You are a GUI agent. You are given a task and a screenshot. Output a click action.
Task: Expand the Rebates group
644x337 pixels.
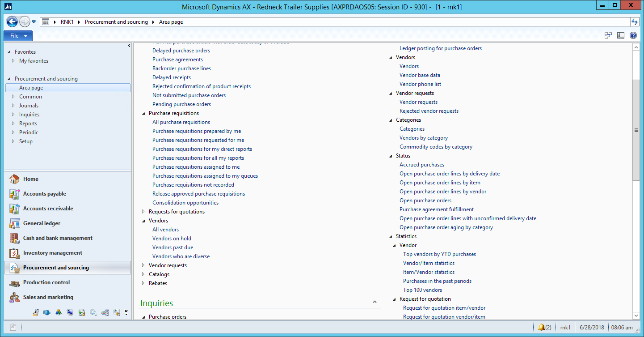pos(143,283)
